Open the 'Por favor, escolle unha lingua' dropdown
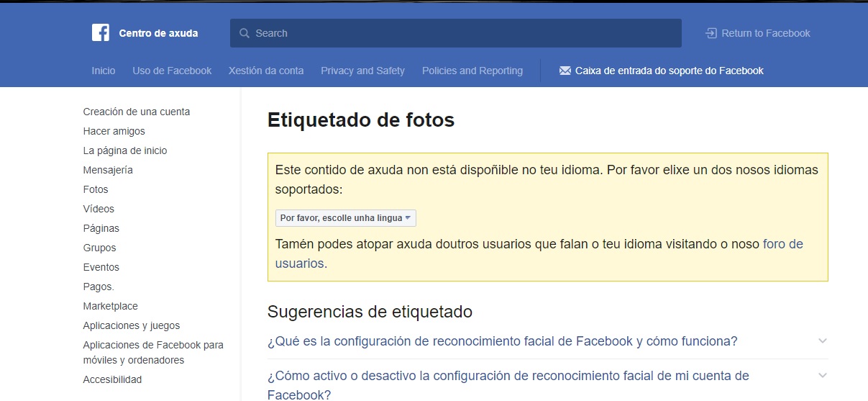 click(345, 218)
